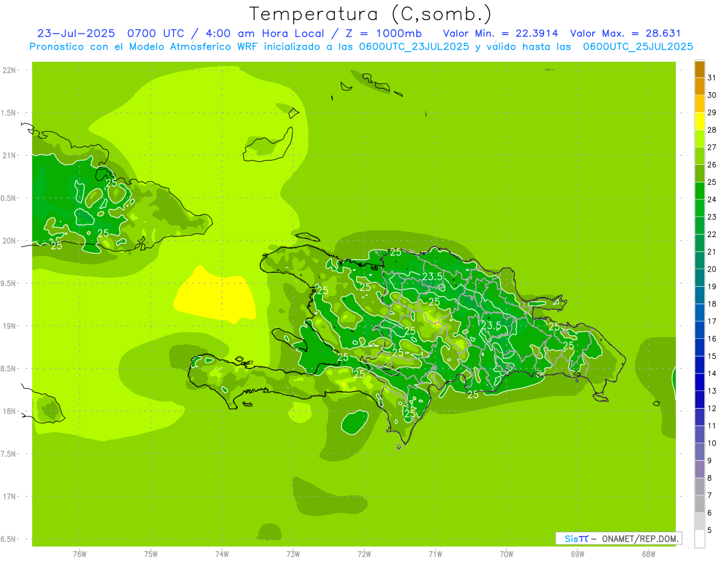The height and width of the screenshot is (562, 728).
Task: Click the 'Valor Min. = 22.3914' readout
Action: point(500,33)
